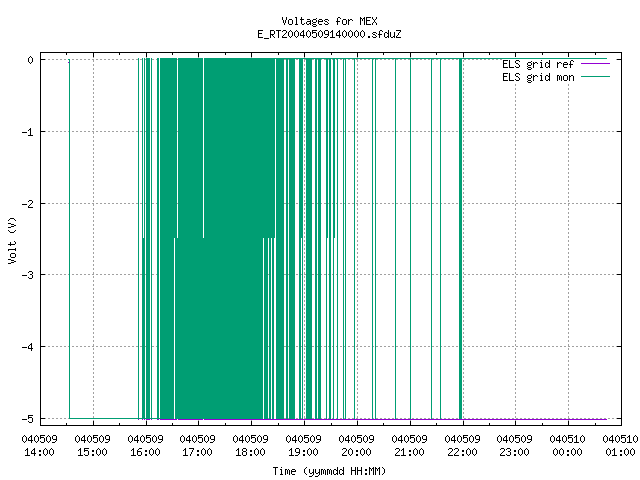Click the green ELS grid mon legend line
Image resolution: width=640 pixels, height=480 pixels.
pos(595,77)
